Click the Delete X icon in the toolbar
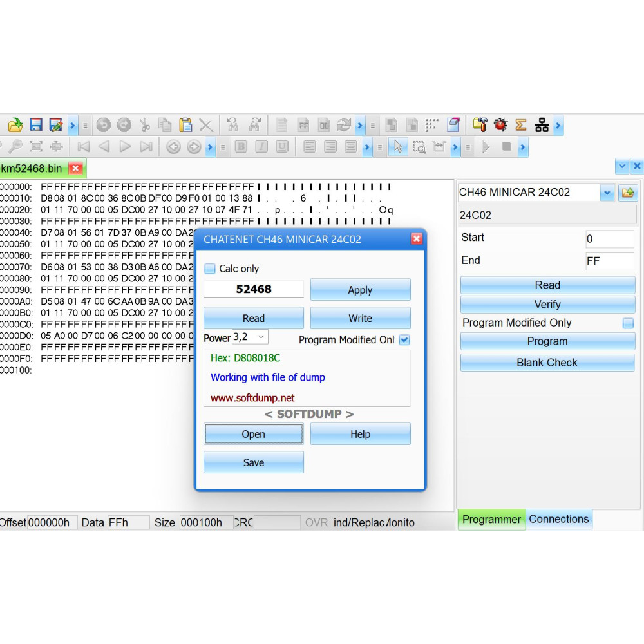The image size is (644, 644). point(206,125)
